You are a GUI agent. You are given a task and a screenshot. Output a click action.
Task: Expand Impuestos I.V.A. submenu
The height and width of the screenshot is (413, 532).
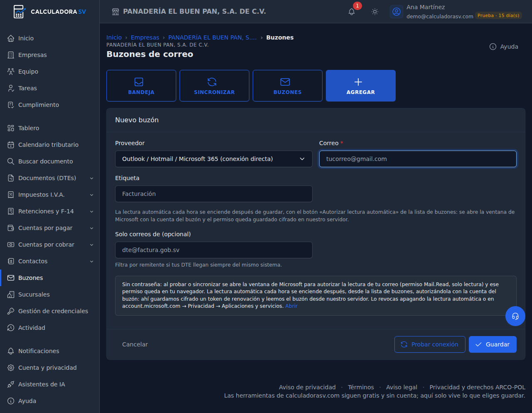point(91,195)
